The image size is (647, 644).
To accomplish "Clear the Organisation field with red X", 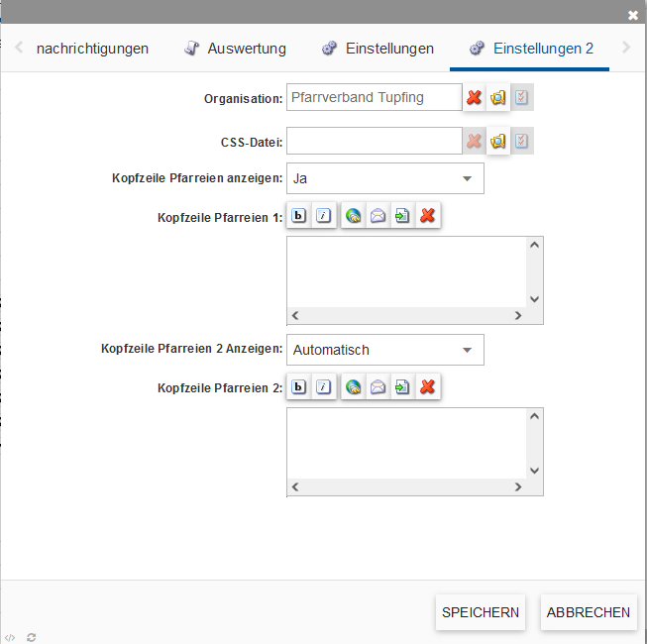I will pos(475,98).
